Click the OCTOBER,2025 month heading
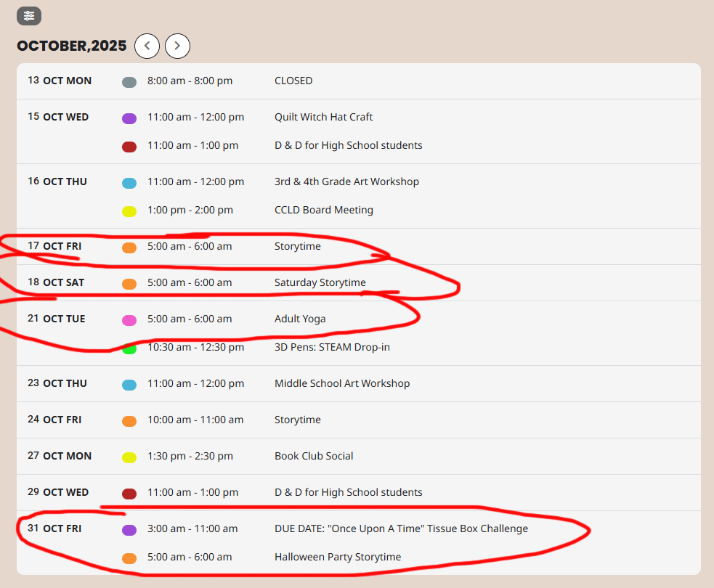The image size is (714, 588). (x=72, y=46)
